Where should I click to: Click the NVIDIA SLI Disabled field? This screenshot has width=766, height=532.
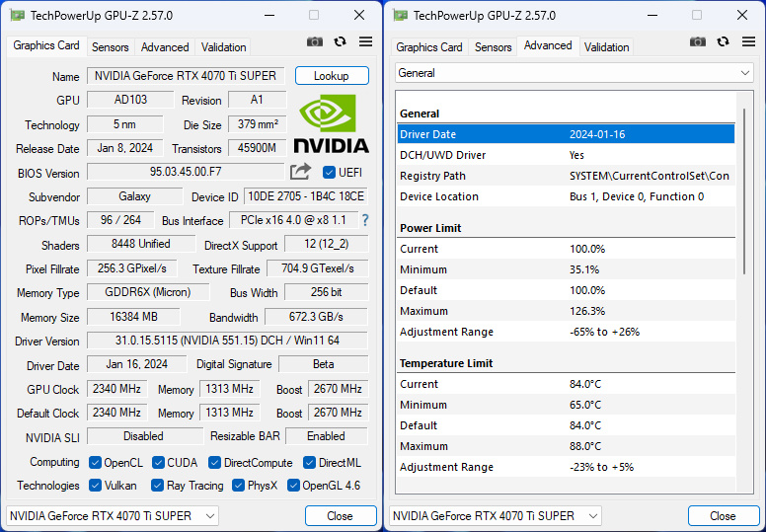click(144, 435)
